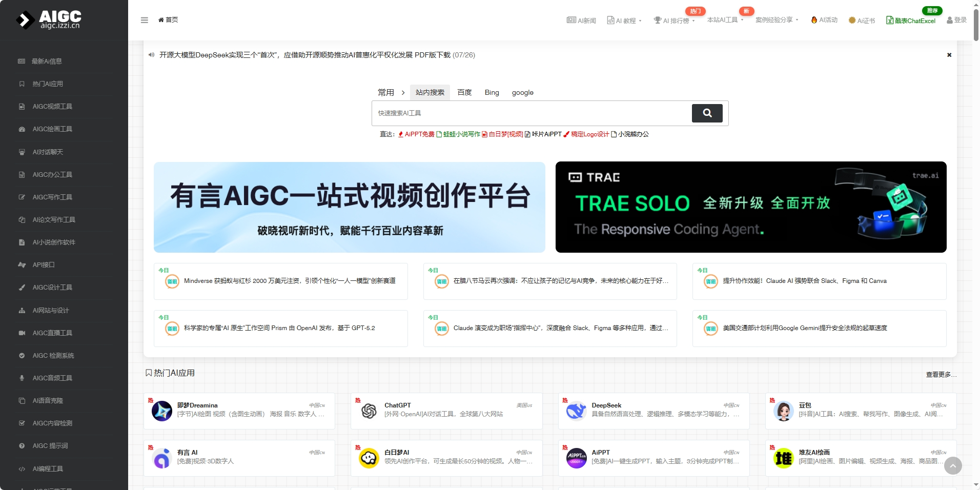Switch to the 百度 search tab

(x=464, y=92)
